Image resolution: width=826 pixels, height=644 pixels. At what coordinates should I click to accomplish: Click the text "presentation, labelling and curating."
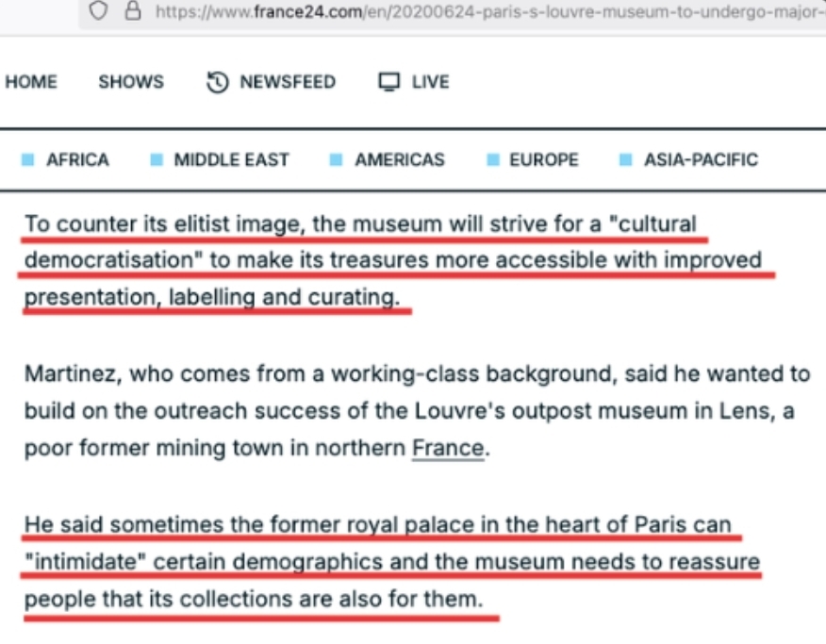point(212,298)
